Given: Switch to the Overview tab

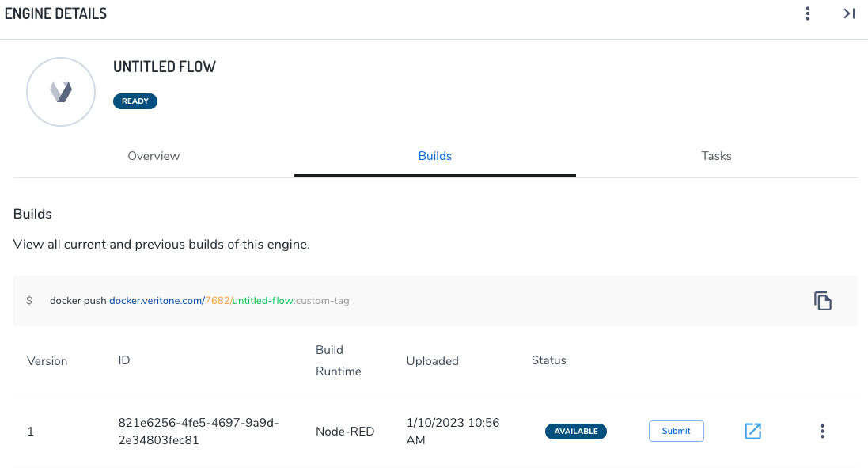Looking at the screenshot, I should coord(154,156).
